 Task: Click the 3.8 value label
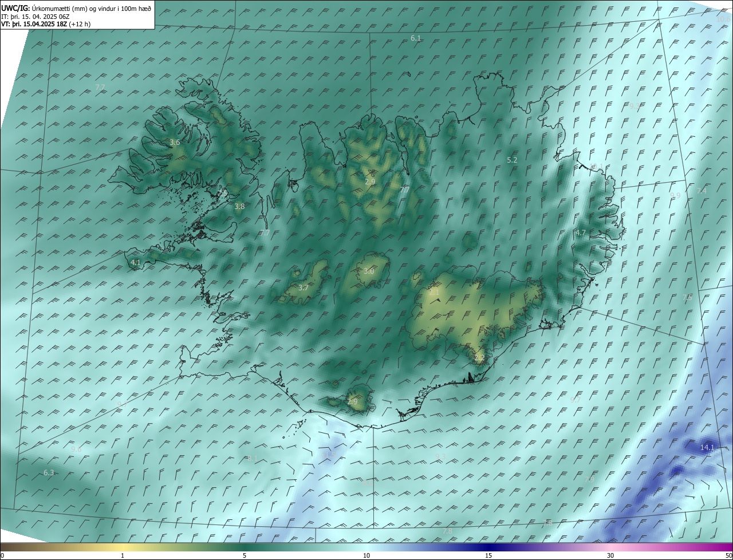tap(239, 206)
